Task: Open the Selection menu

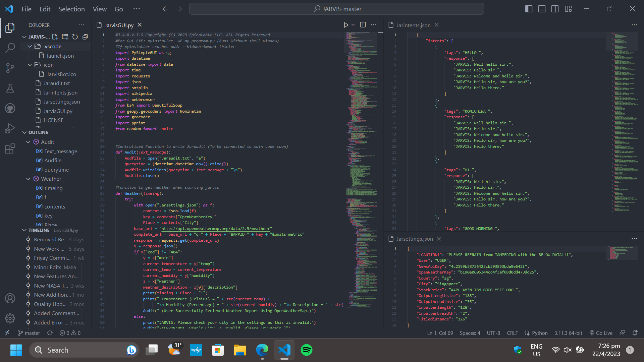Action: coord(71,9)
